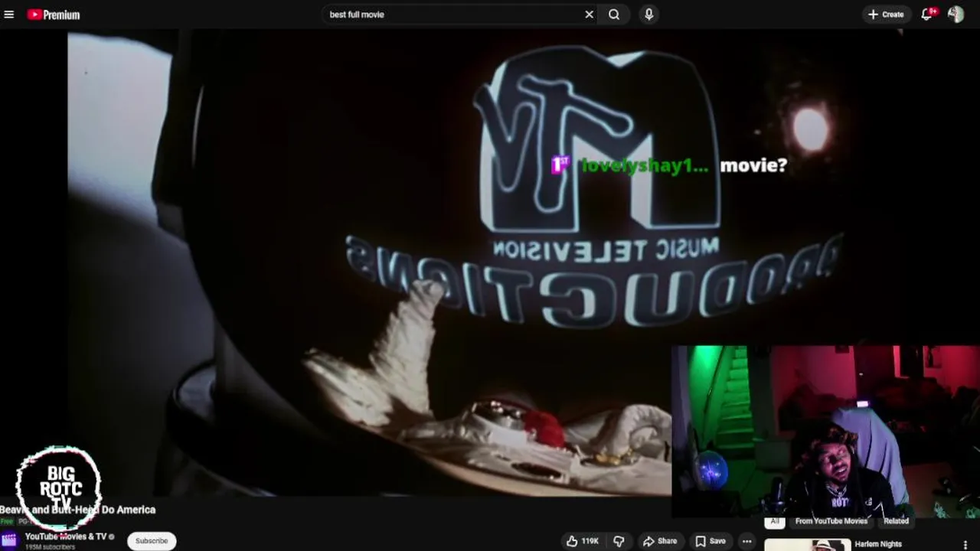Select the All filter chip
This screenshot has width=980, height=551.
[775, 521]
